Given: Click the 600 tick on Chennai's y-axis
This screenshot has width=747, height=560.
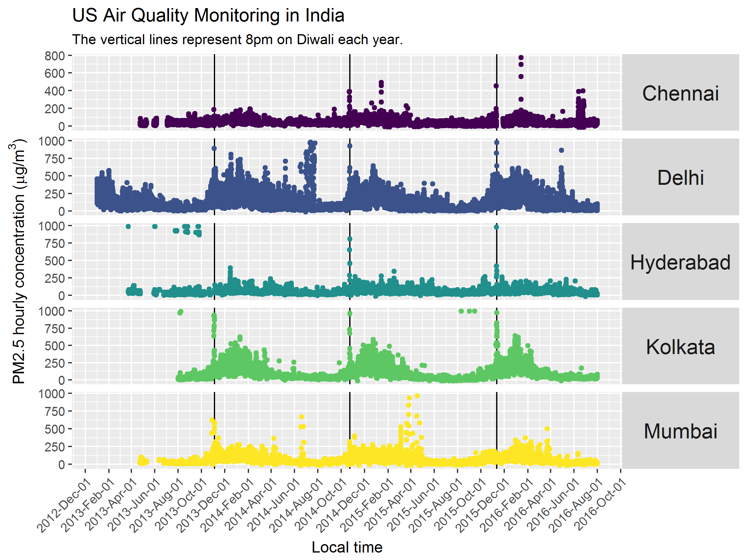Looking at the screenshot, I should [55, 73].
